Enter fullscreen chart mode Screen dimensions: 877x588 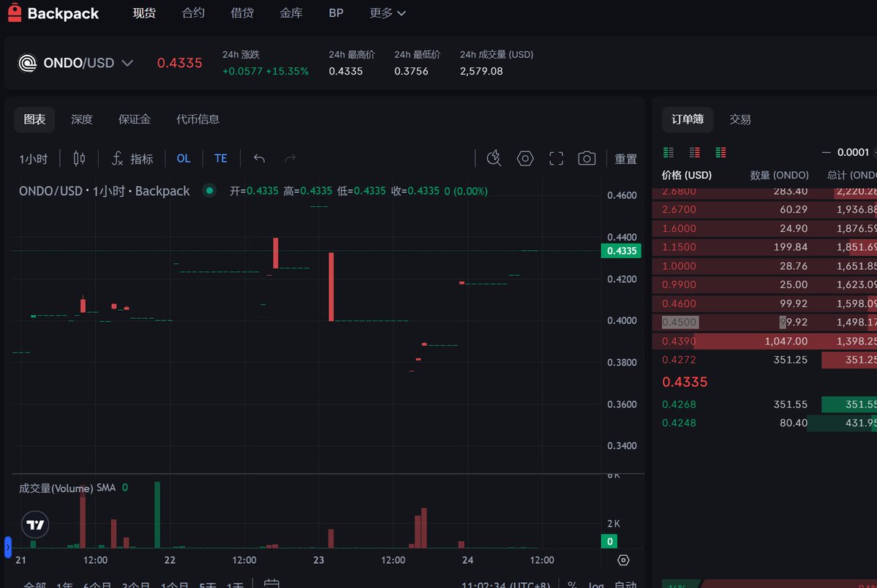(556, 158)
